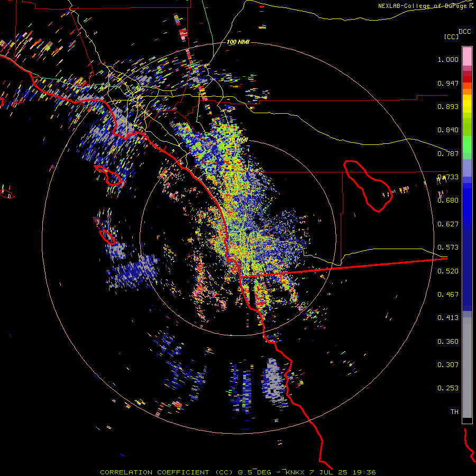Select the 0.307 scale value
The width and height of the screenshot is (476, 476).
tap(448, 365)
